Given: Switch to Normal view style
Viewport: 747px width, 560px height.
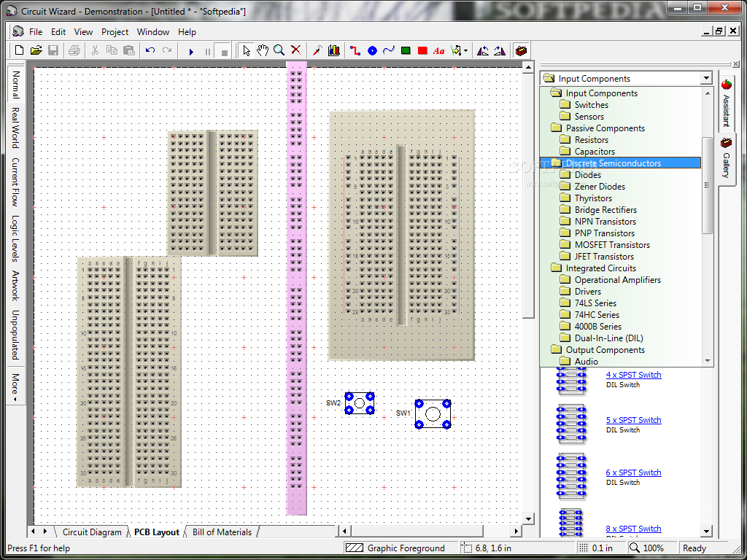Looking at the screenshot, I should [x=15, y=85].
